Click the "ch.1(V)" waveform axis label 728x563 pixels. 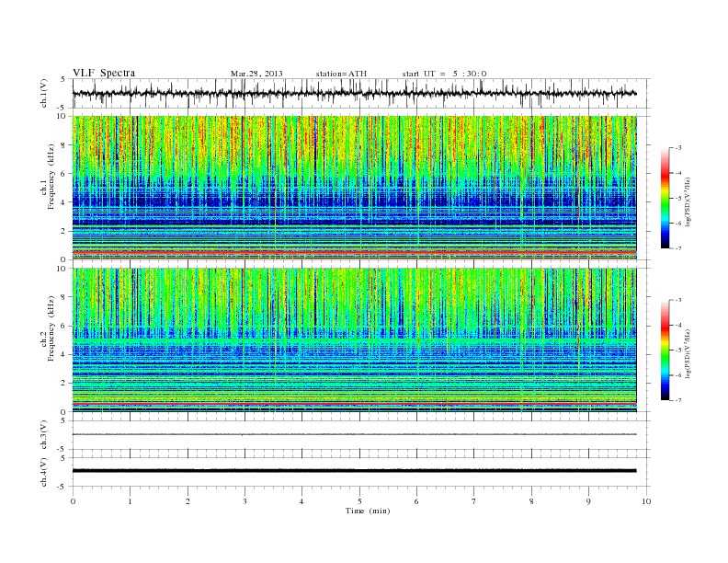tap(43, 93)
